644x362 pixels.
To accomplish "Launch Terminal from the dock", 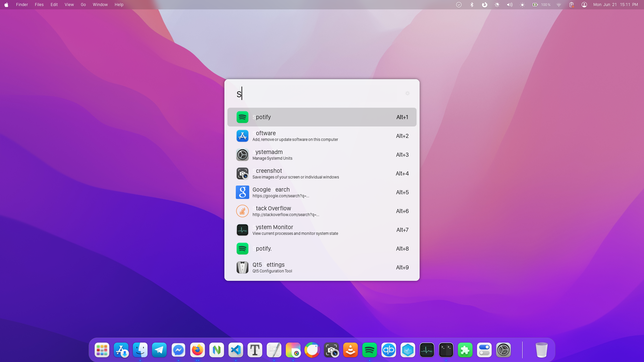I will tap(446, 350).
